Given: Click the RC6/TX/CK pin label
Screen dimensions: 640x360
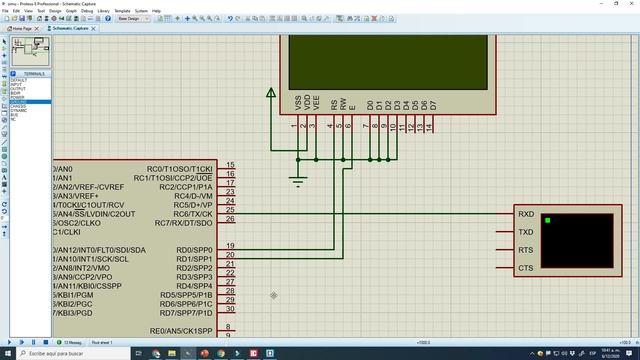Looking at the screenshot, I should pyautogui.click(x=193, y=214).
